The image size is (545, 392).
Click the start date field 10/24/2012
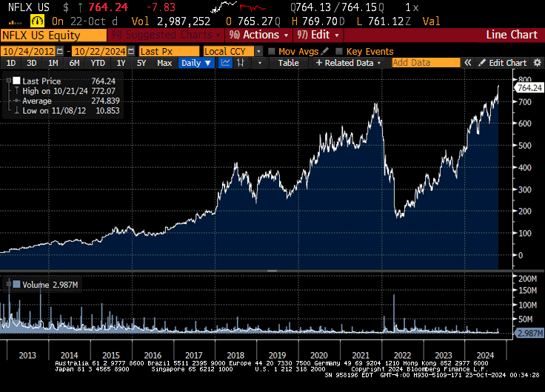coord(28,51)
